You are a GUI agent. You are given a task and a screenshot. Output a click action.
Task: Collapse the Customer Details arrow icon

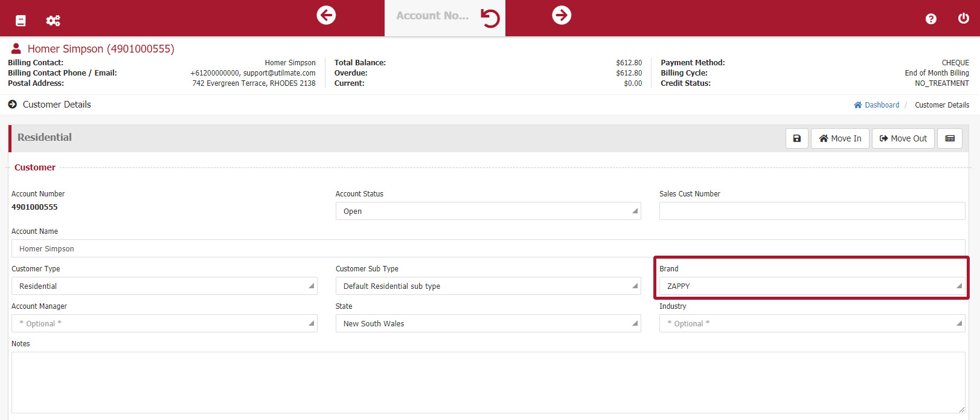pos(13,105)
